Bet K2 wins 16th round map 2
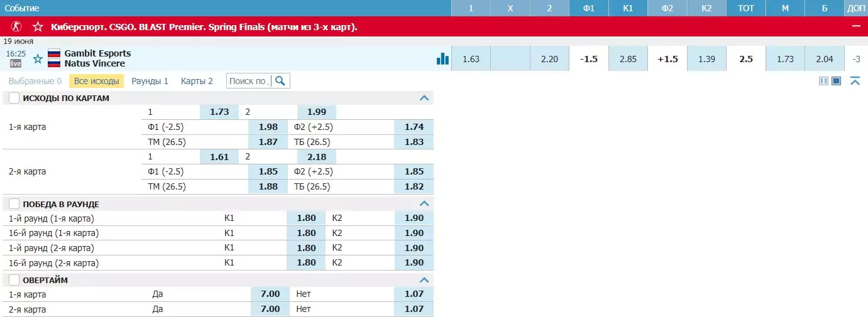The width and height of the screenshot is (868, 317). point(414,263)
